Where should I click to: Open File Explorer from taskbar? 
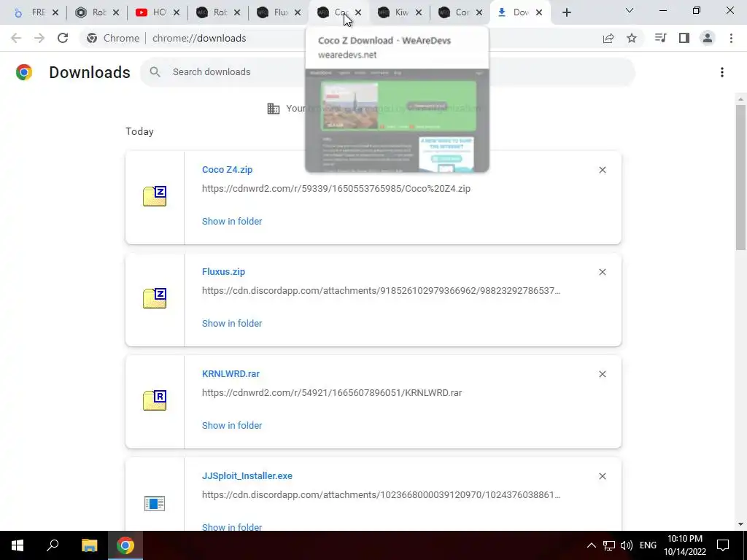coord(89,545)
